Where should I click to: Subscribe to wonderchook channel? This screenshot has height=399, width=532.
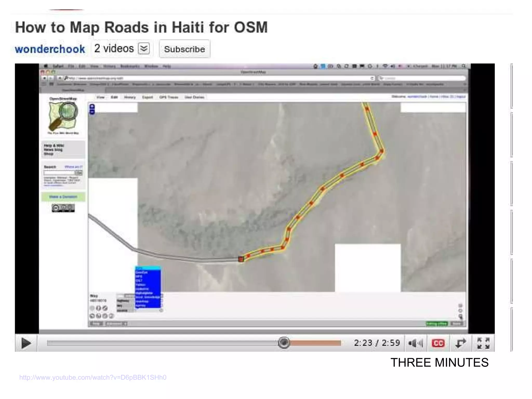[x=184, y=49]
